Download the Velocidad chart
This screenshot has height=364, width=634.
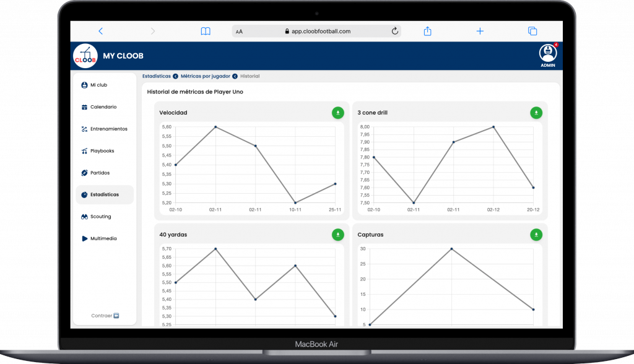(x=337, y=113)
